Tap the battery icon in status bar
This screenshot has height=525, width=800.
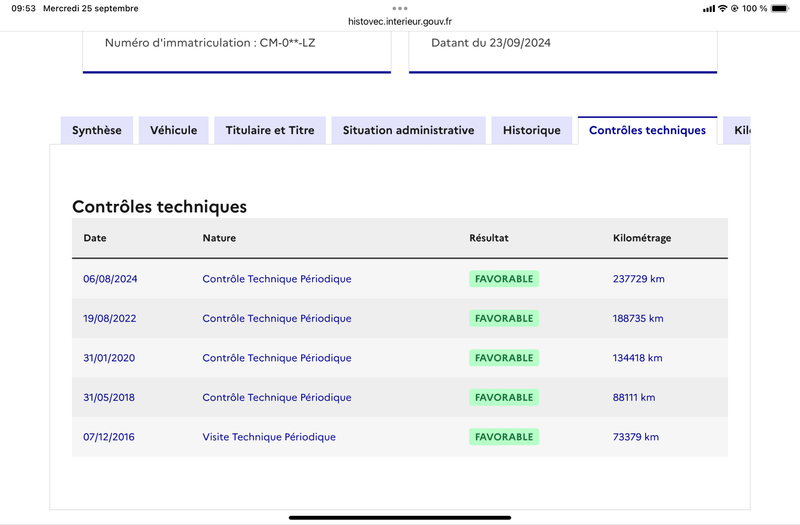click(780, 8)
